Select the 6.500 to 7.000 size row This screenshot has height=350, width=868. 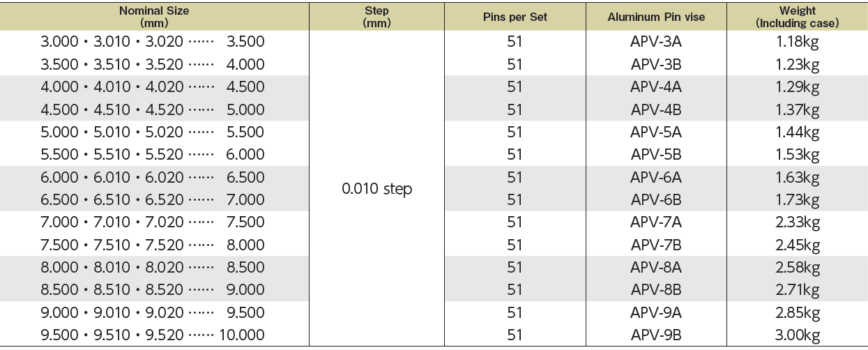(153, 200)
